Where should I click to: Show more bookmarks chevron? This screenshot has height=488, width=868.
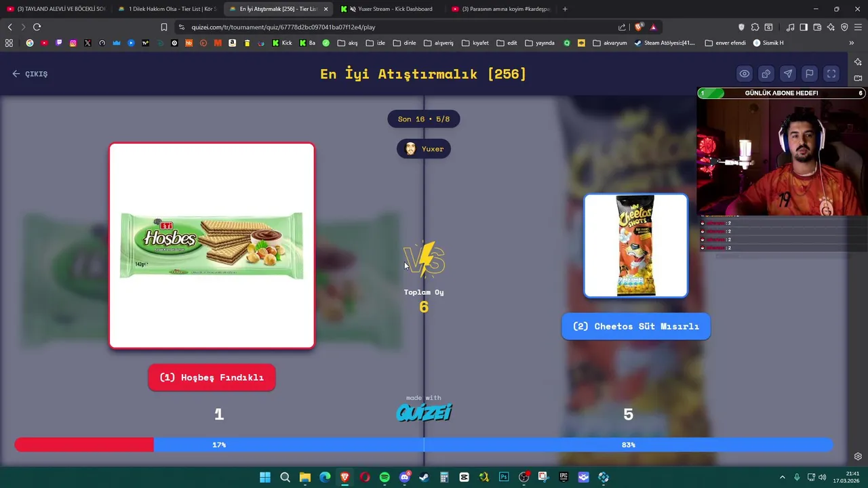(x=851, y=43)
